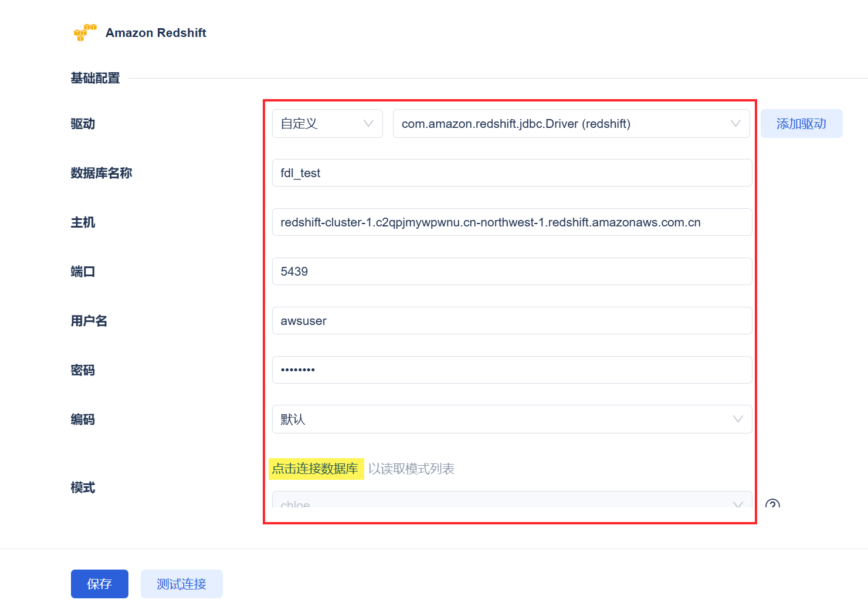The width and height of the screenshot is (868, 603).
Task: Open the 自定义 driver type dropdown
Action: [327, 124]
